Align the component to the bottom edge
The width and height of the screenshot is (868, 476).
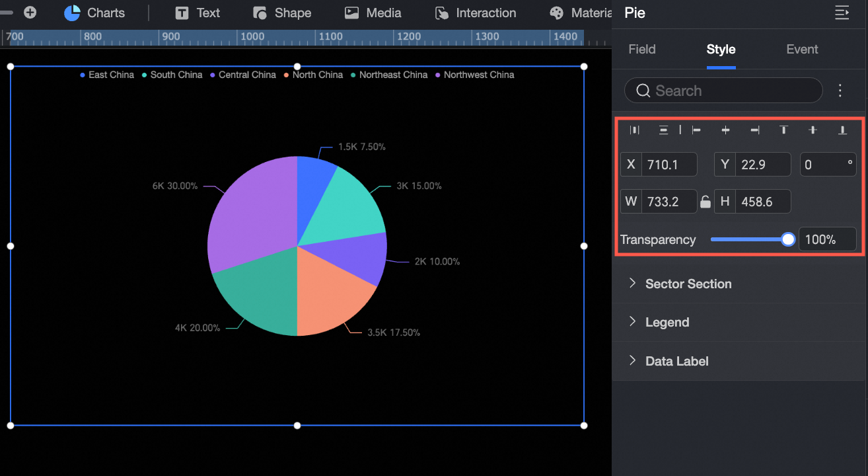coord(842,130)
